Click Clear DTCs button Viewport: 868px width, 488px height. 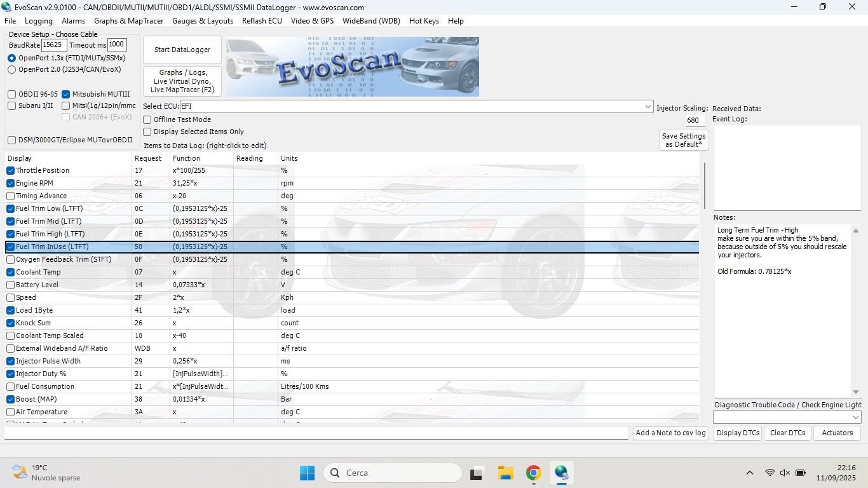tap(788, 433)
